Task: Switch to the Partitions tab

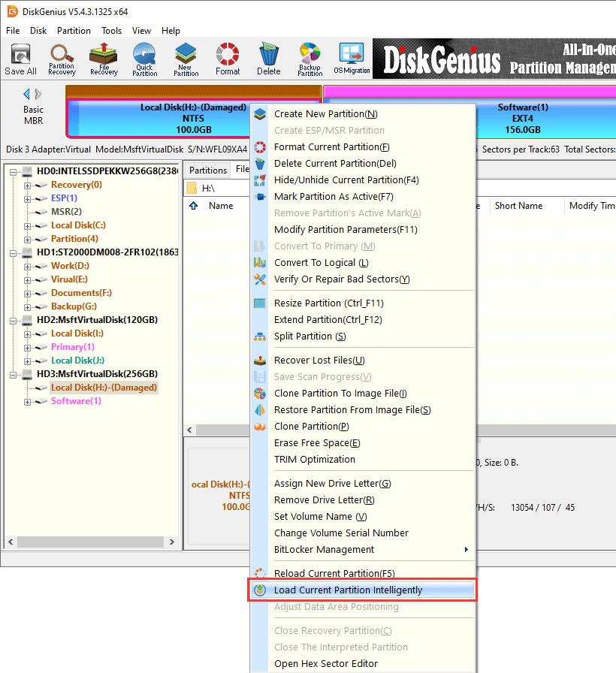Action: pyautogui.click(x=208, y=171)
